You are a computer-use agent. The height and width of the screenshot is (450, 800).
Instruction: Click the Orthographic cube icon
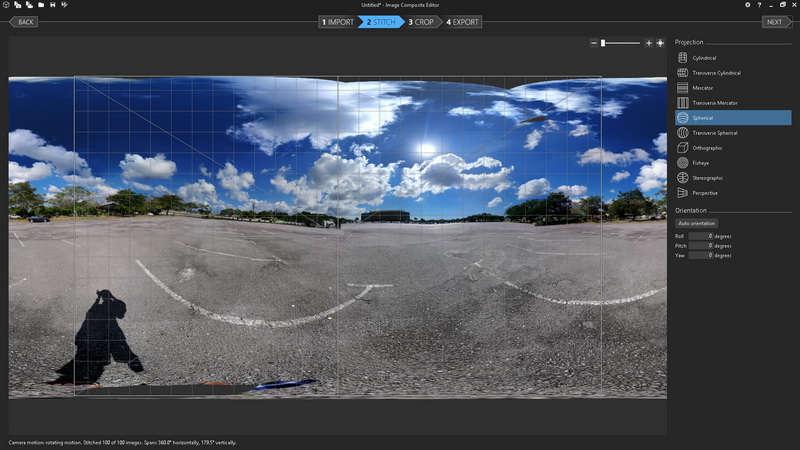pyautogui.click(x=683, y=148)
